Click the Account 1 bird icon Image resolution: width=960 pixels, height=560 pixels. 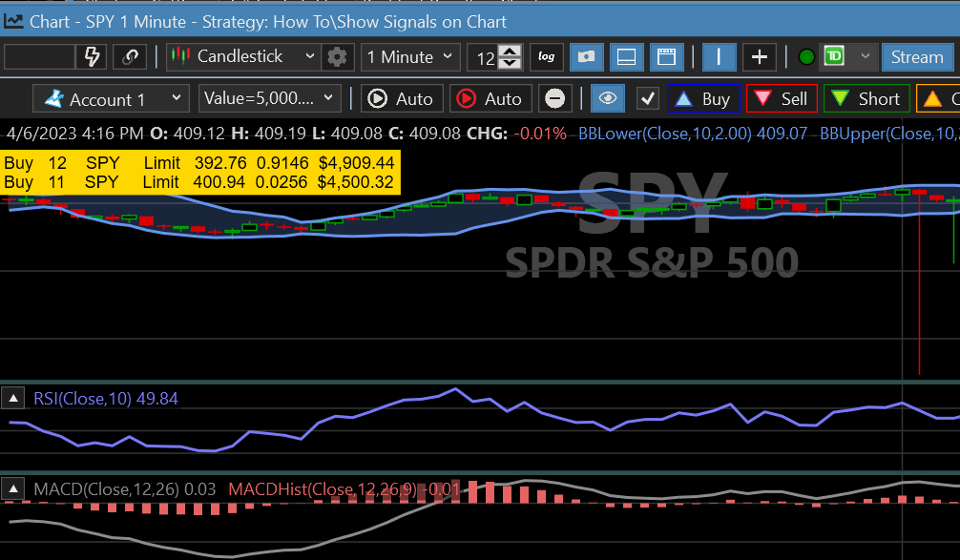coord(53,98)
